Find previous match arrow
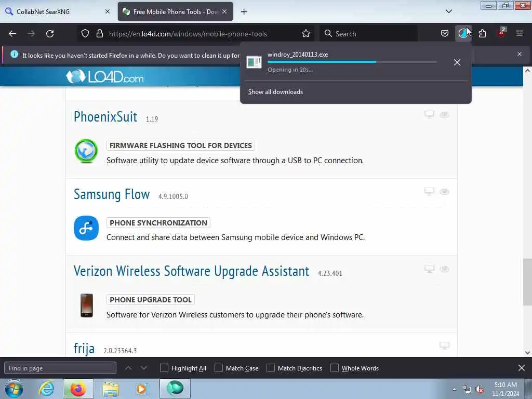The width and height of the screenshot is (532, 399). click(128, 368)
